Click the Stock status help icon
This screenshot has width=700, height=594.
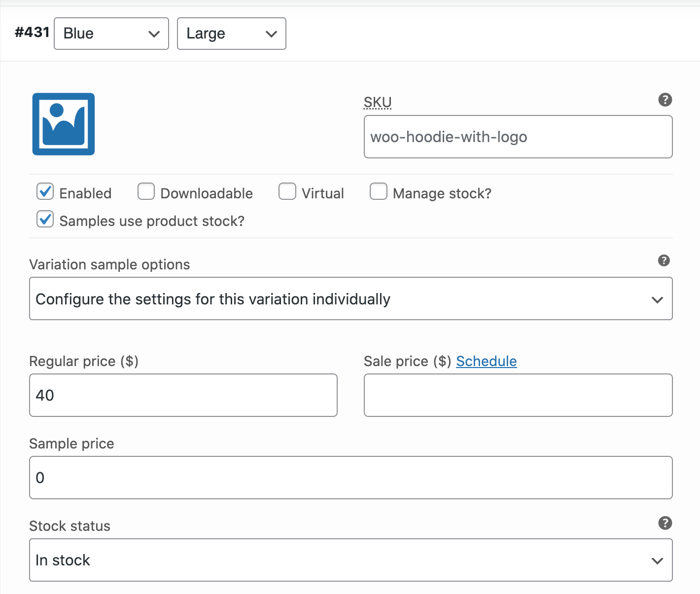tap(665, 522)
